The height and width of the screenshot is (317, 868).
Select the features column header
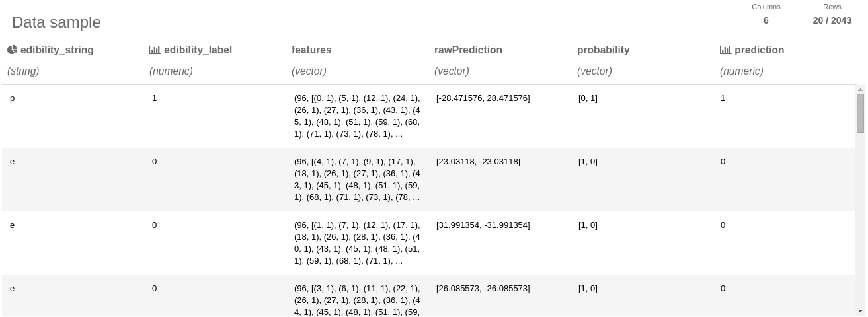pos(311,50)
